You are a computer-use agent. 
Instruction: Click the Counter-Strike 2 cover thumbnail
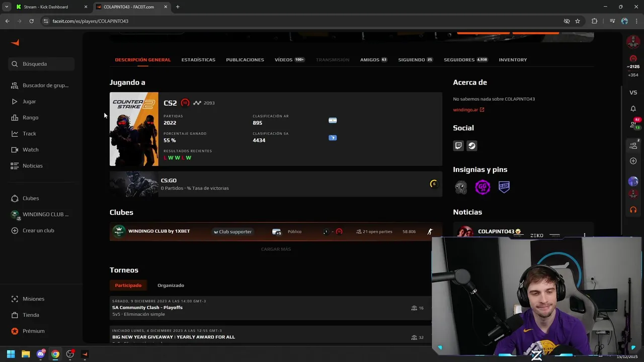[134, 129]
